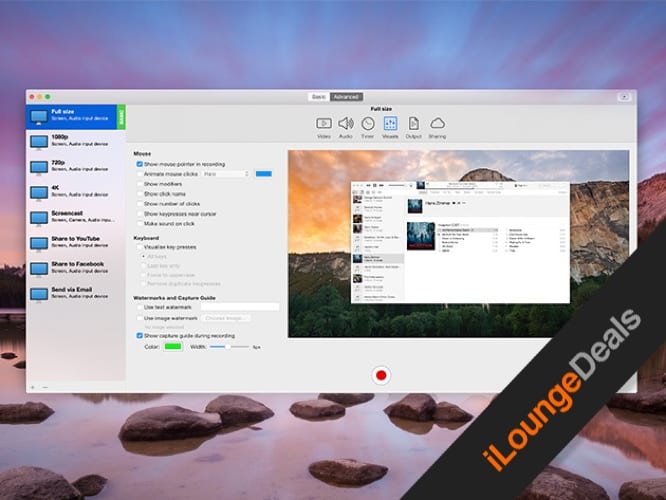This screenshot has height=500, width=666.
Task: Open the Audio settings icon
Action: [x=346, y=124]
